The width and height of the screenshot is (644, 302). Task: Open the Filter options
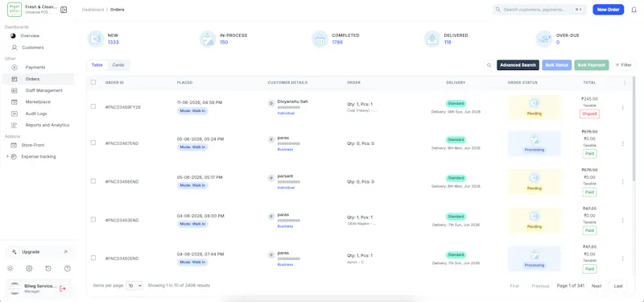[x=623, y=65]
